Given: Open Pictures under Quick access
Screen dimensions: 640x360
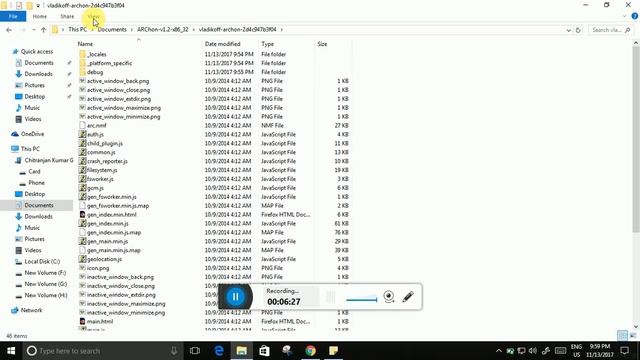Looking at the screenshot, I should click(34, 85).
